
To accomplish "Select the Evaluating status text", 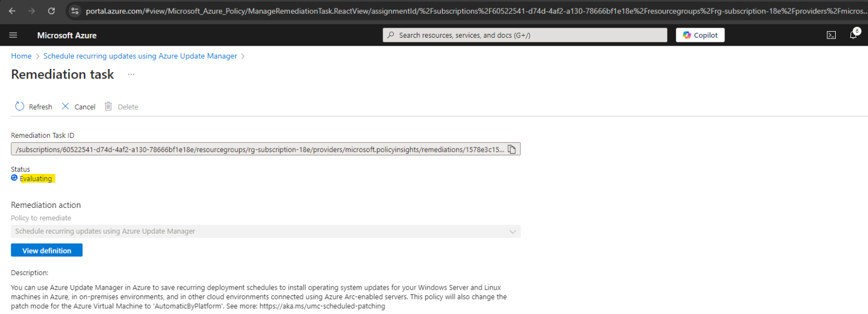I will tap(36, 178).
